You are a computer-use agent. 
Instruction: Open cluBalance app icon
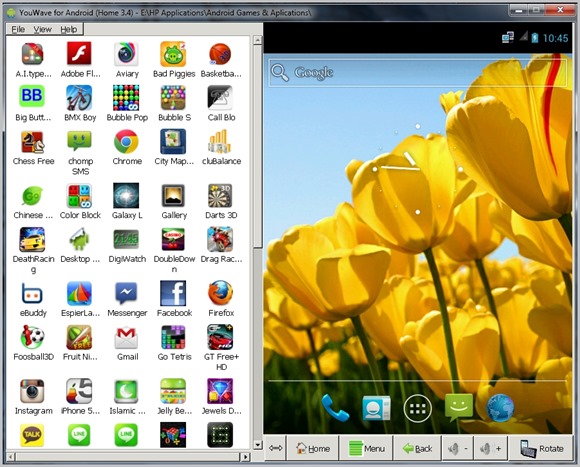pos(220,141)
